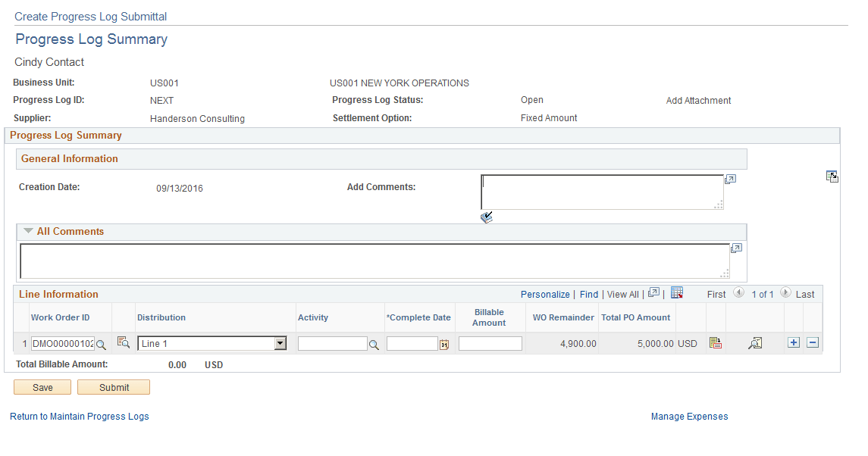Add a new line row
868x456 pixels.
pyautogui.click(x=794, y=342)
